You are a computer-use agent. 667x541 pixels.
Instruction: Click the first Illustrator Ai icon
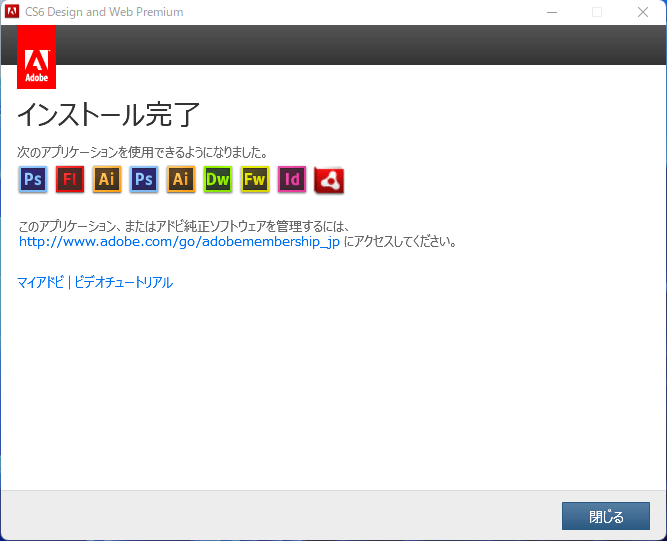tap(107, 179)
